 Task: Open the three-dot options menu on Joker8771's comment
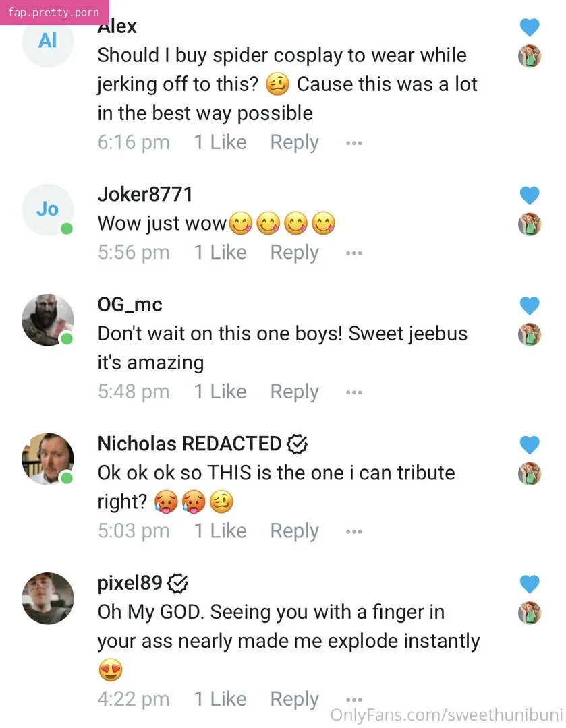click(x=353, y=253)
